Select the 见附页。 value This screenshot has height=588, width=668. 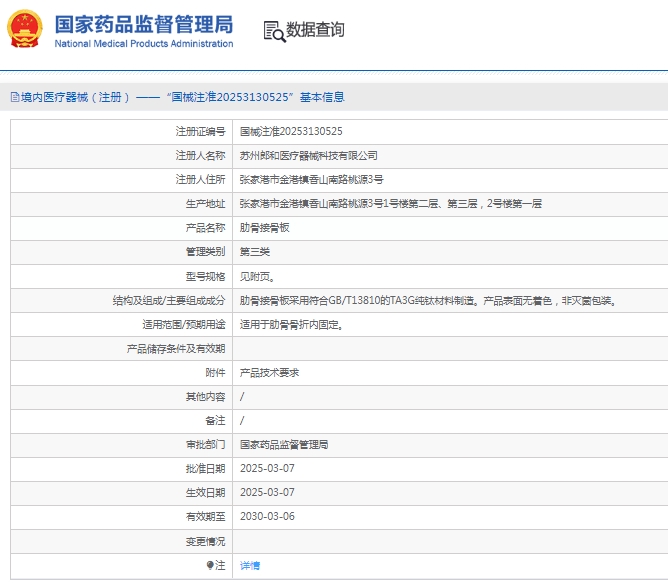(x=257, y=277)
